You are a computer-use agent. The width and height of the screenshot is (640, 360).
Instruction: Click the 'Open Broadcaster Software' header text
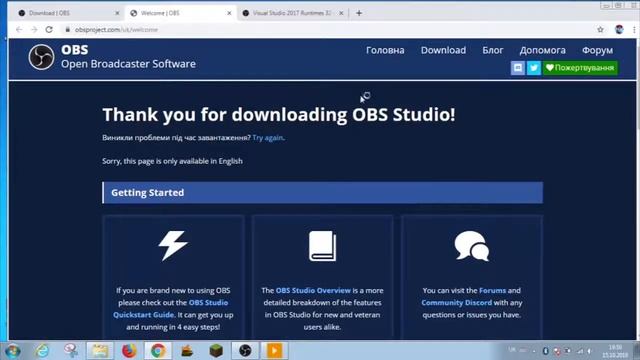128,64
